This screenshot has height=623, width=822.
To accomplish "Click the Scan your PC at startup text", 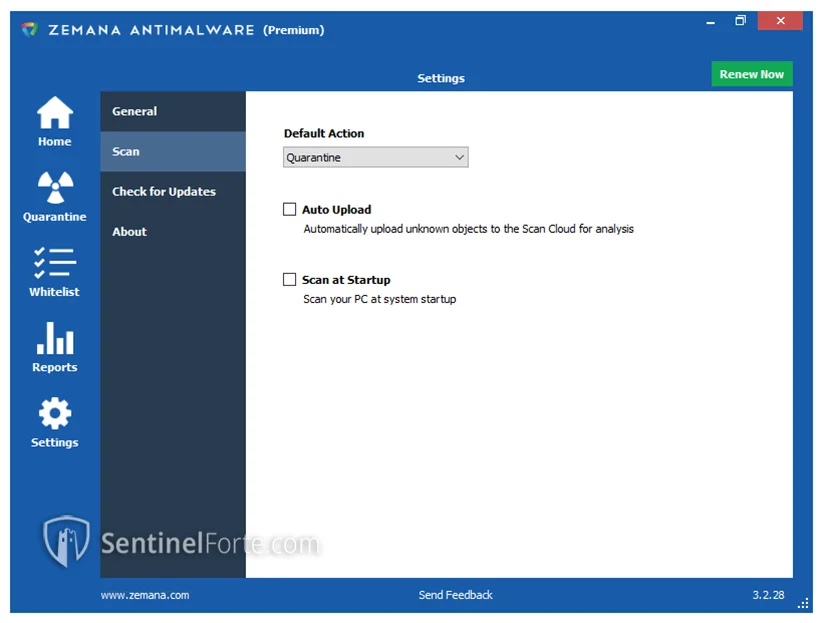I will tap(380, 299).
